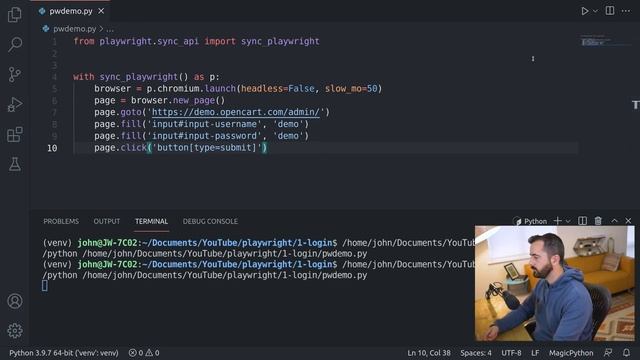The width and height of the screenshot is (640, 360).
Task: Switch to the OUTPUT panel tab
Action: click(x=107, y=221)
